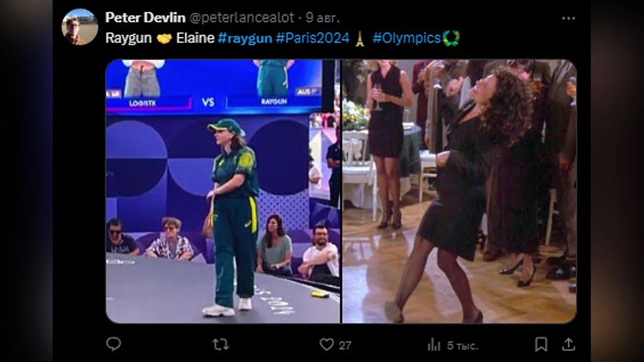Enlarge the left Raygun breakdancing photo
Image resolution: width=644 pixels, height=362 pixels.
223,191
